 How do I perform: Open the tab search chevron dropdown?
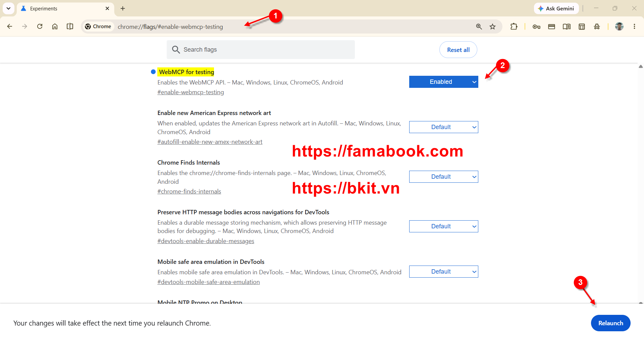[x=8, y=8]
